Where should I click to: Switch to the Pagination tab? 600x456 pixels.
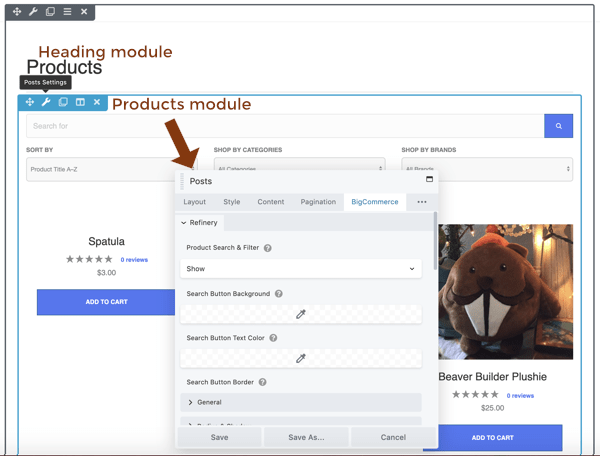pyautogui.click(x=318, y=202)
